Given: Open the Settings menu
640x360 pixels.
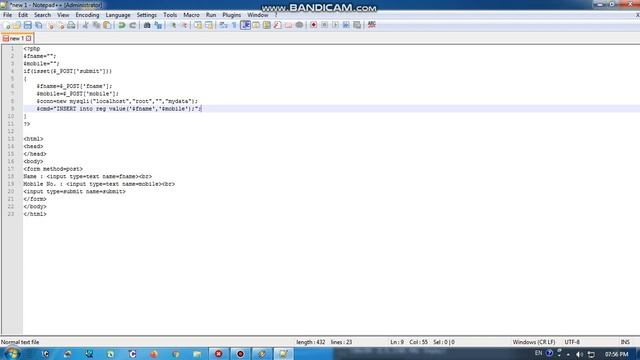Looking at the screenshot, I should tap(147, 15).
